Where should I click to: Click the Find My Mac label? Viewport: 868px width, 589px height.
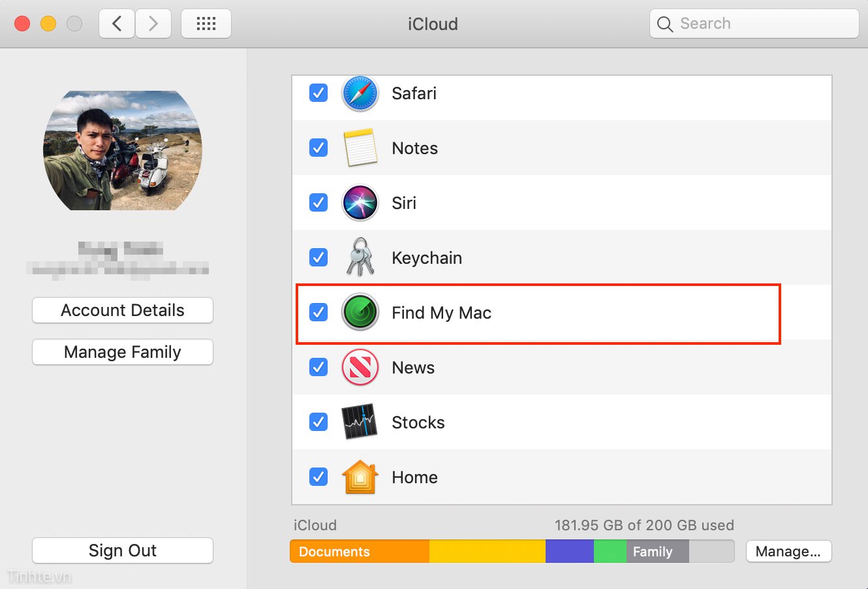click(x=441, y=313)
